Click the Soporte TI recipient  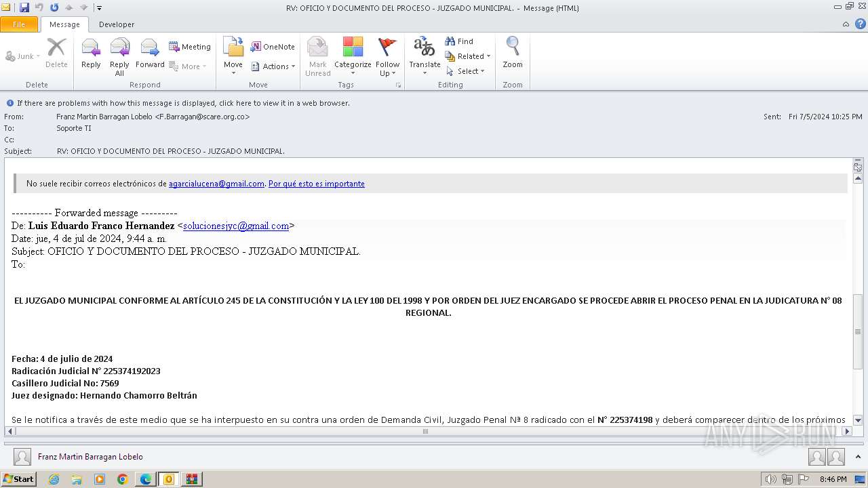click(x=74, y=128)
